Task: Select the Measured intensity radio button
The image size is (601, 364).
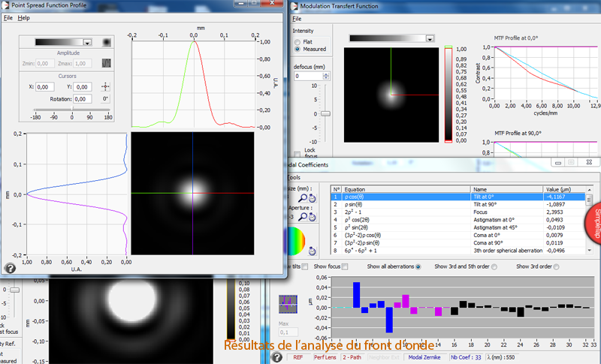Action: 297,49
